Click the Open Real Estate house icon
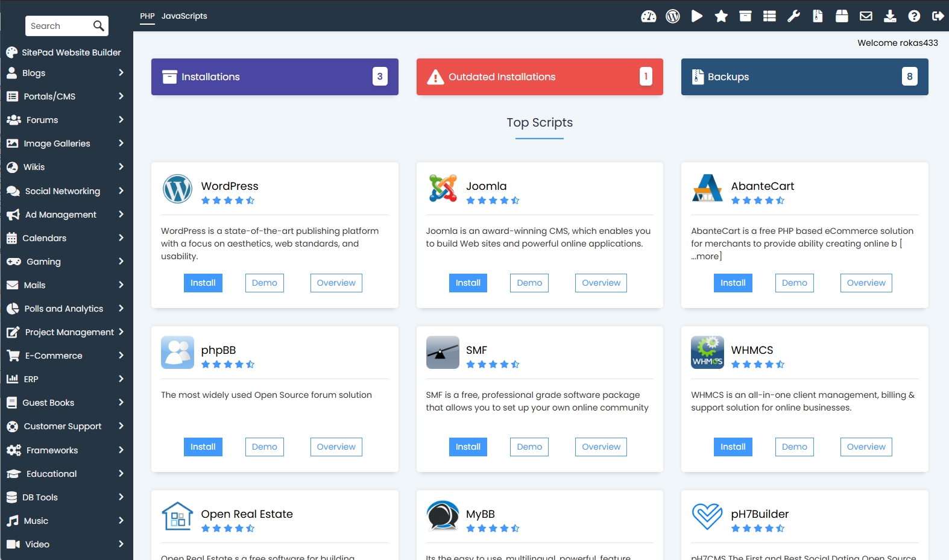 coord(177,516)
